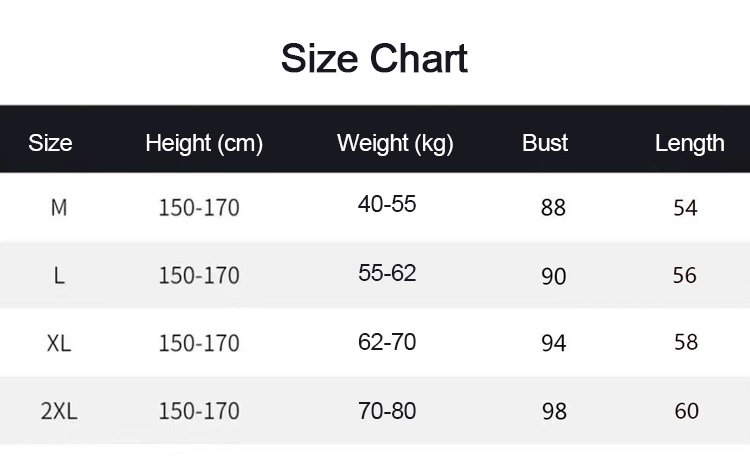Image resolution: width=750 pixels, height=458 pixels.
Task: Click bust value 88
Action: tap(553, 208)
